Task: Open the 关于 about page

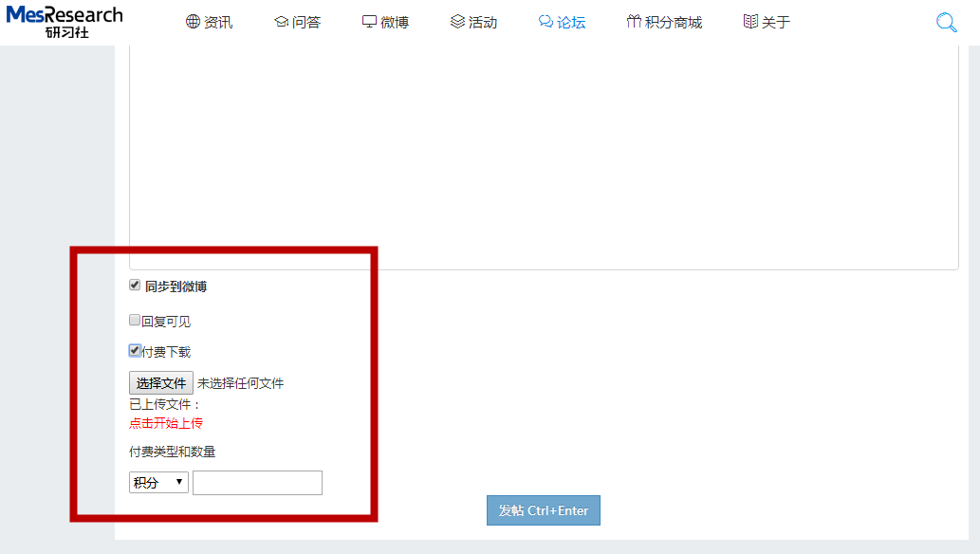Action: (x=767, y=22)
